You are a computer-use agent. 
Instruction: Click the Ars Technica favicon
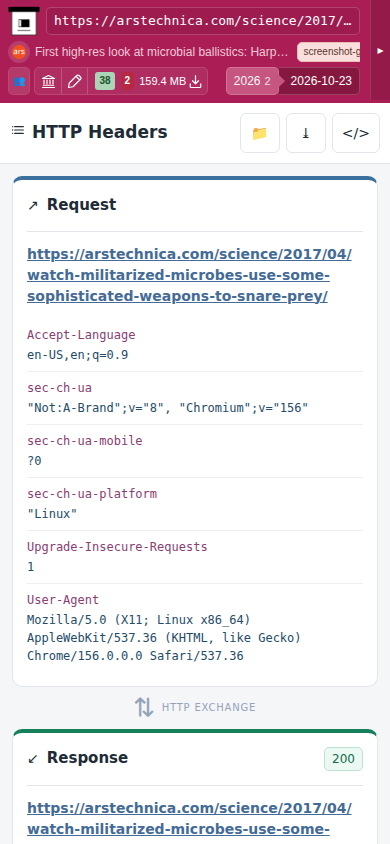point(19,52)
